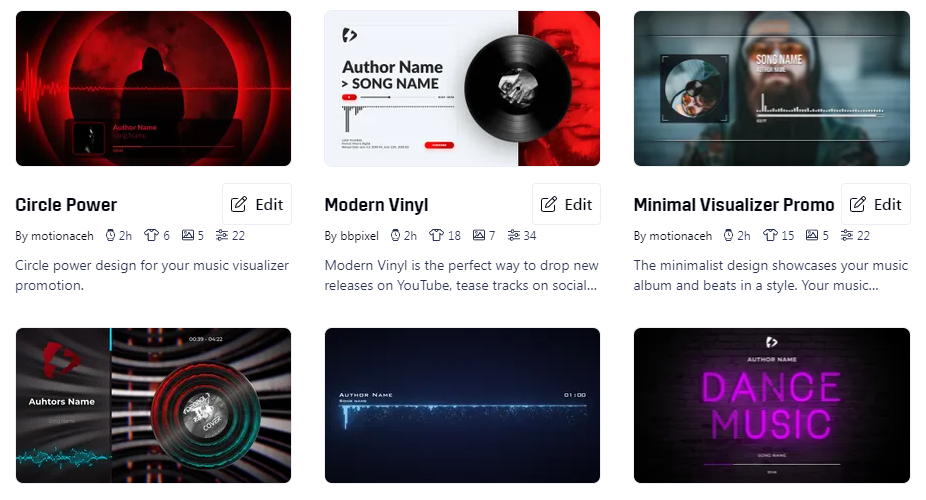Open the Modern Vinyl template title

[376, 205]
